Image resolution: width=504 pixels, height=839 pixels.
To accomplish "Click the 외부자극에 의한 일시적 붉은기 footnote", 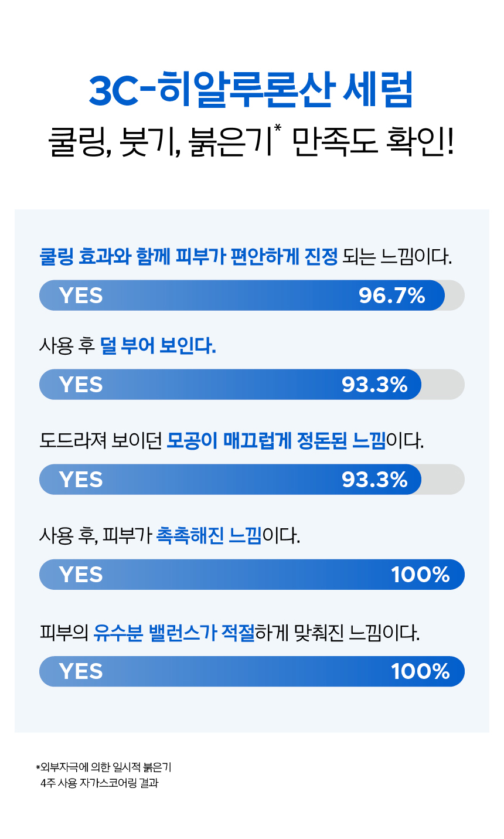I will pyautogui.click(x=104, y=767).
